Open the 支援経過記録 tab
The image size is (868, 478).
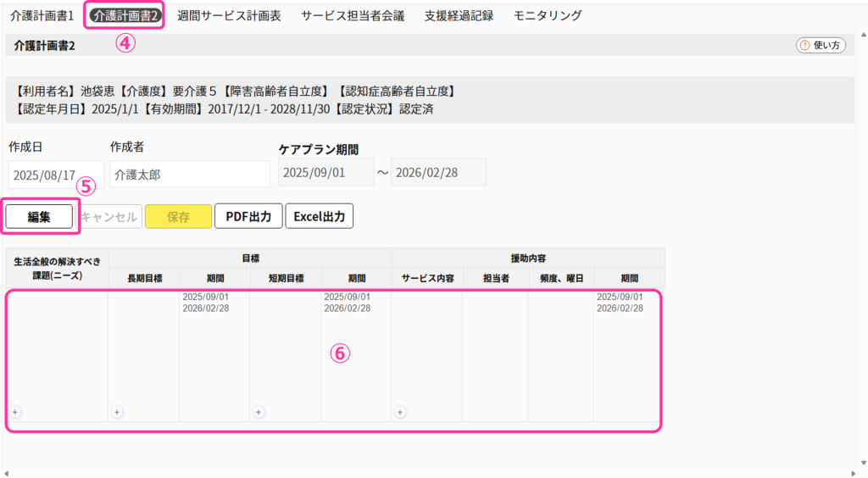click(x=459, y=16)
